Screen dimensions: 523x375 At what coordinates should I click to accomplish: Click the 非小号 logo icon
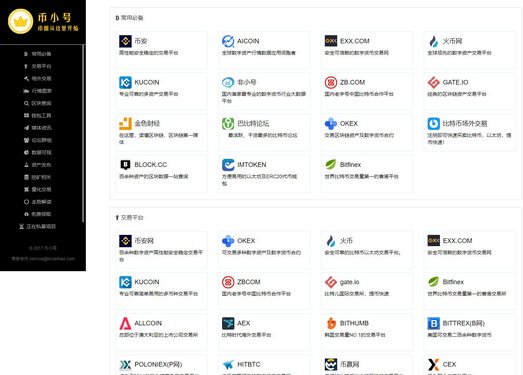click(228, 82)
